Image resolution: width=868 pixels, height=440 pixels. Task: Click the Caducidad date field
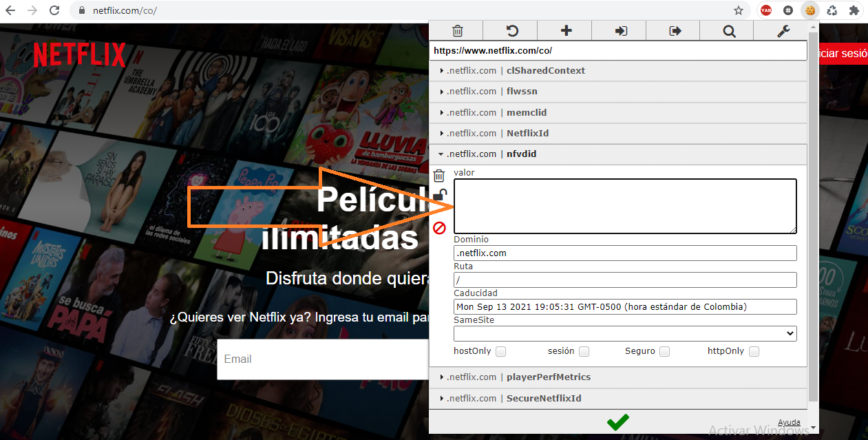tap(625, 306)
